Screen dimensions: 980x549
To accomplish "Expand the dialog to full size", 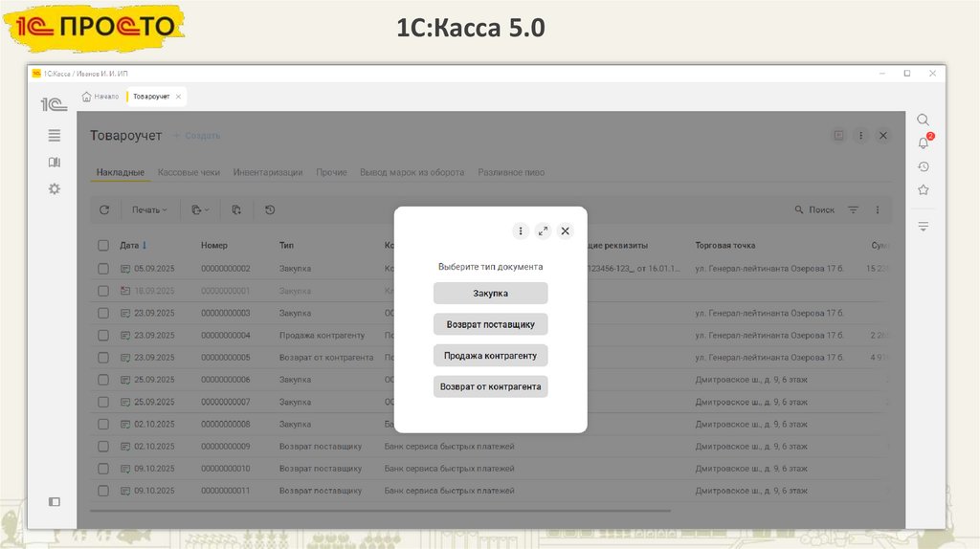I will click(x=544, y=231).
